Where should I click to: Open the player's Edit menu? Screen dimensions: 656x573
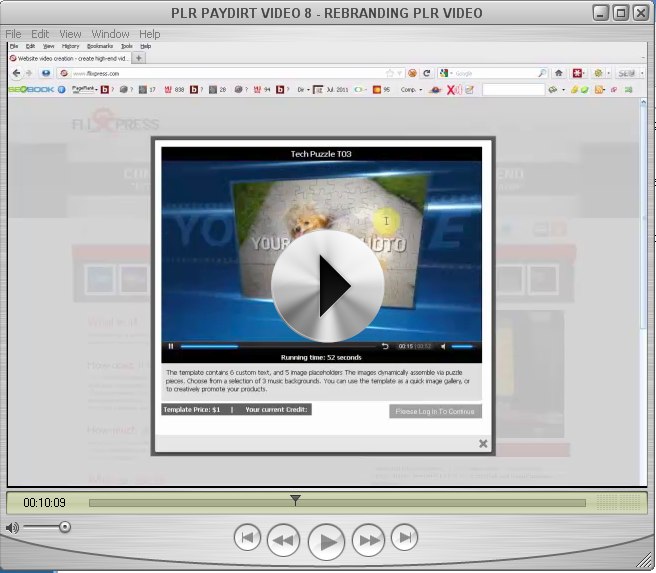[40, 34]
